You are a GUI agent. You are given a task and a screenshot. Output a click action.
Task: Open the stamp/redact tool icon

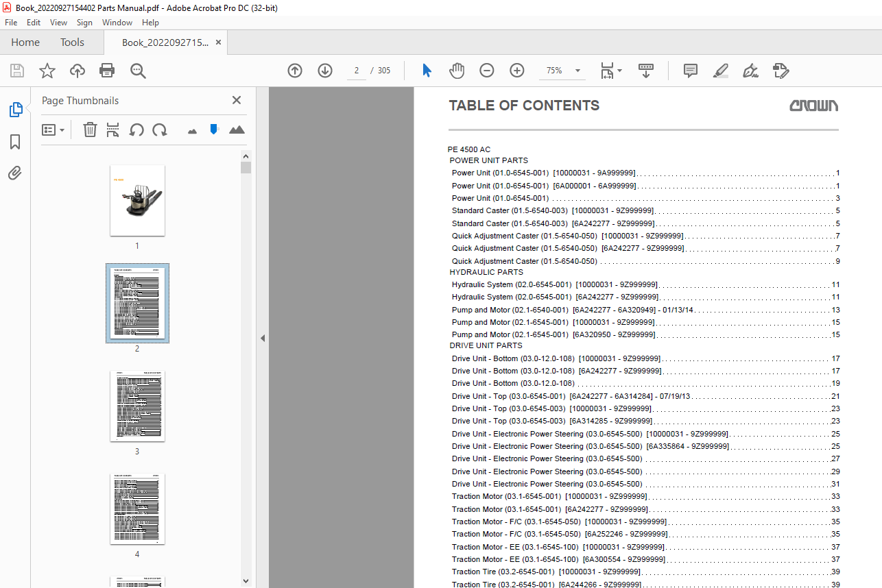(x=780, y=71)
